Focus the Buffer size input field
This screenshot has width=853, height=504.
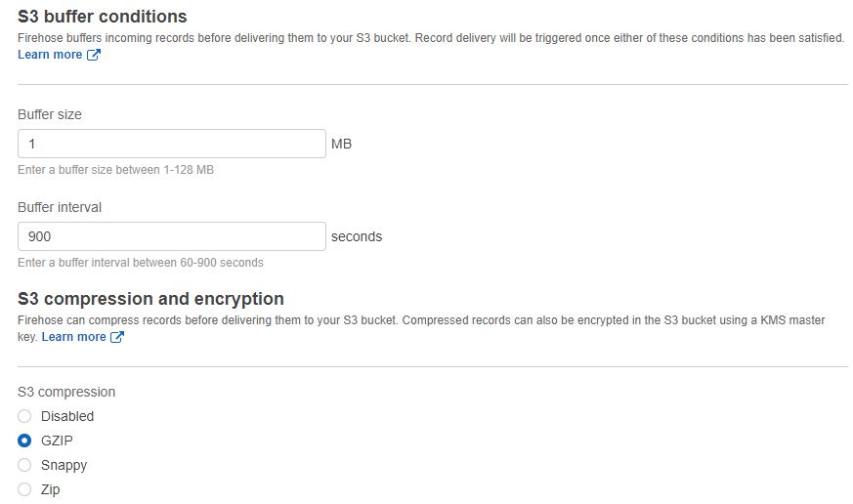[x=172, y=144]
